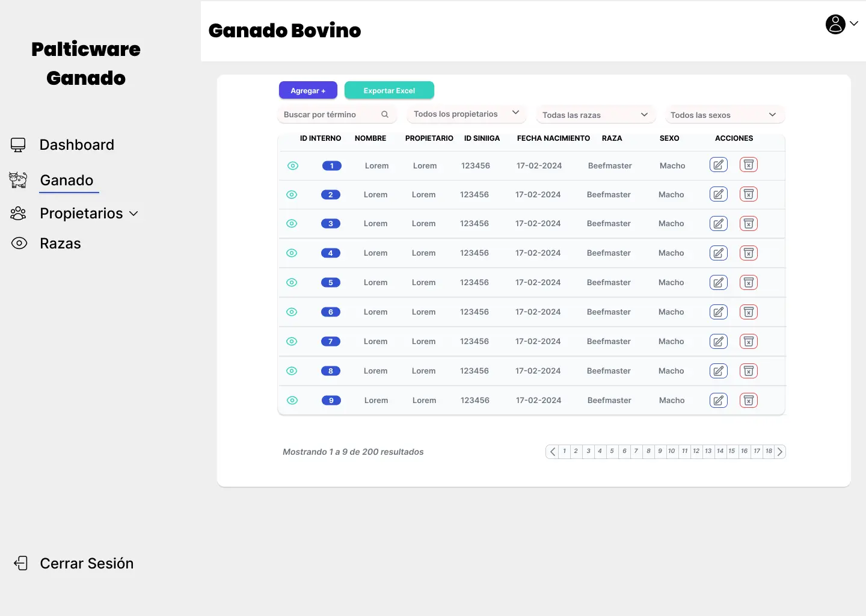Image resolution: width=866 pixels, height=616 pixels.
Task: Click the Agregar + button
Action: click(308, 90)
